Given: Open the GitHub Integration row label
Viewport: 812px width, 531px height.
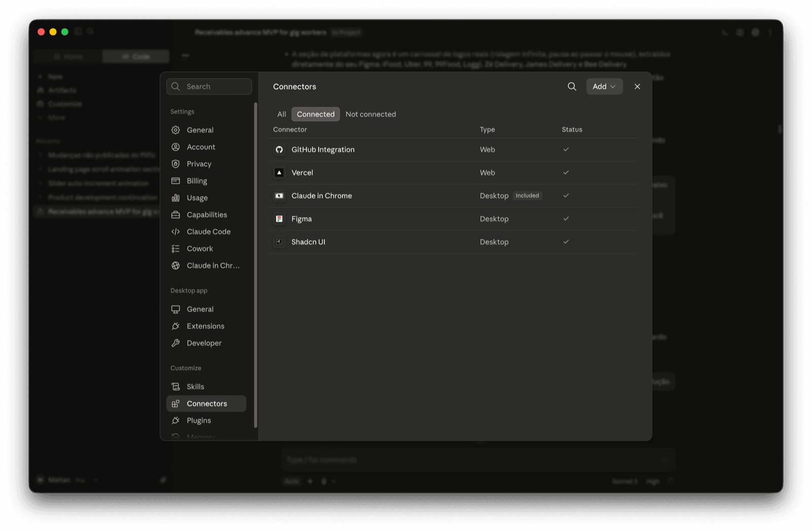Looking at the screenshot, I should [323, 149].
